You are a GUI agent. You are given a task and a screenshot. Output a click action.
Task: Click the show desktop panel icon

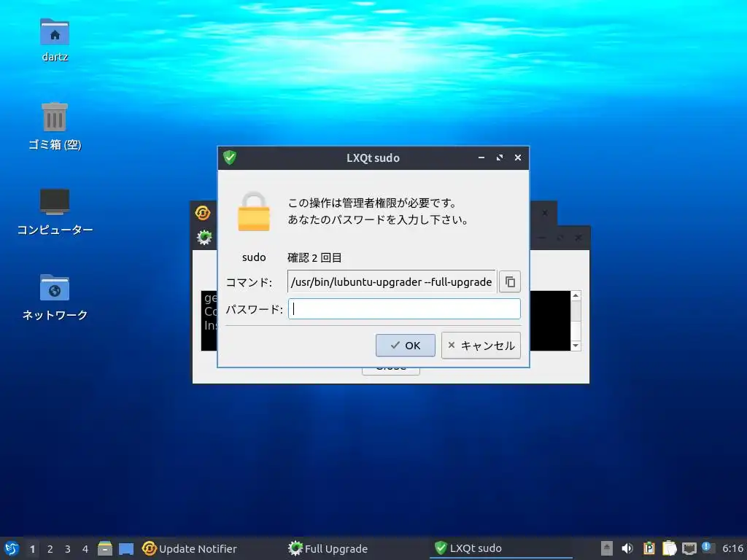125,548
